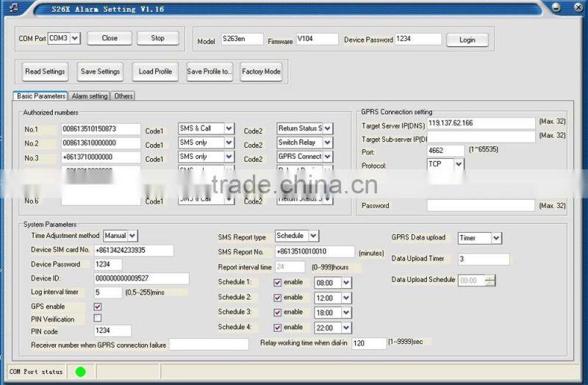
Task: Toggle the GPS enable checkbox
Action: (98, 306)
